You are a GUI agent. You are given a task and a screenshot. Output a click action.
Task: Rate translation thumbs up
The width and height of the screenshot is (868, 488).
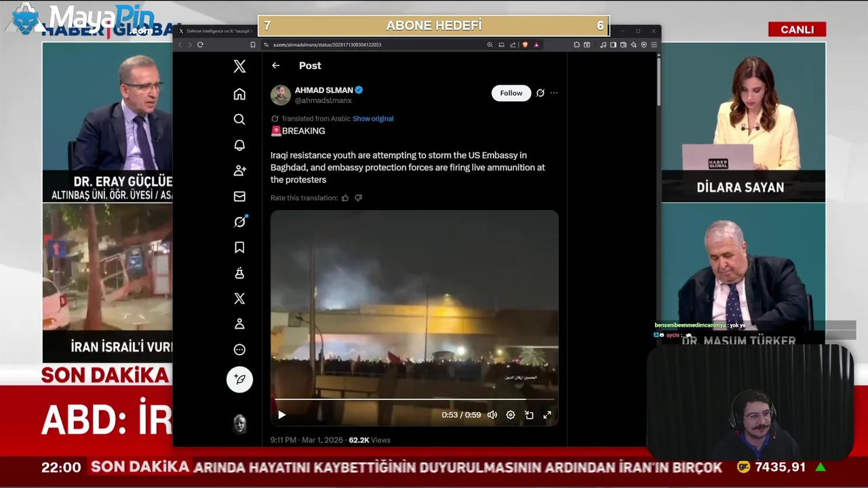coord(345,198)
